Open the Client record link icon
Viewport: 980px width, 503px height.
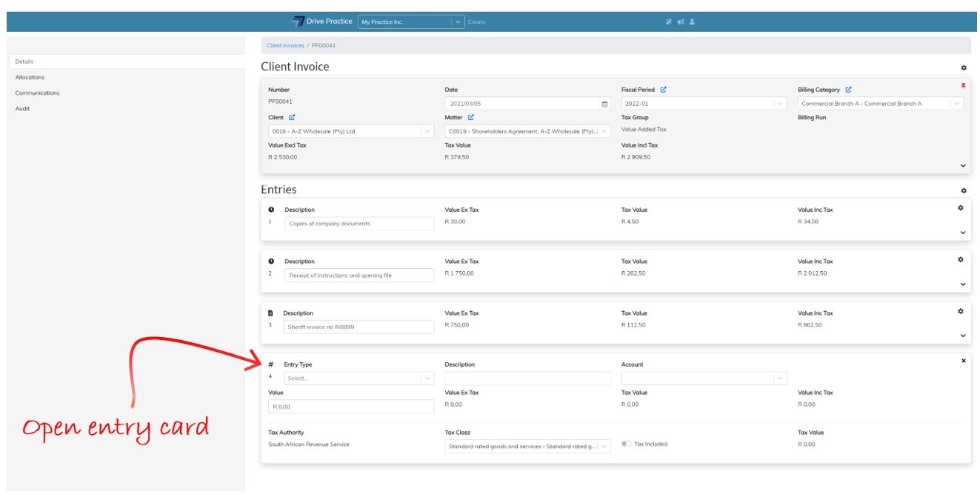[292, 118]
